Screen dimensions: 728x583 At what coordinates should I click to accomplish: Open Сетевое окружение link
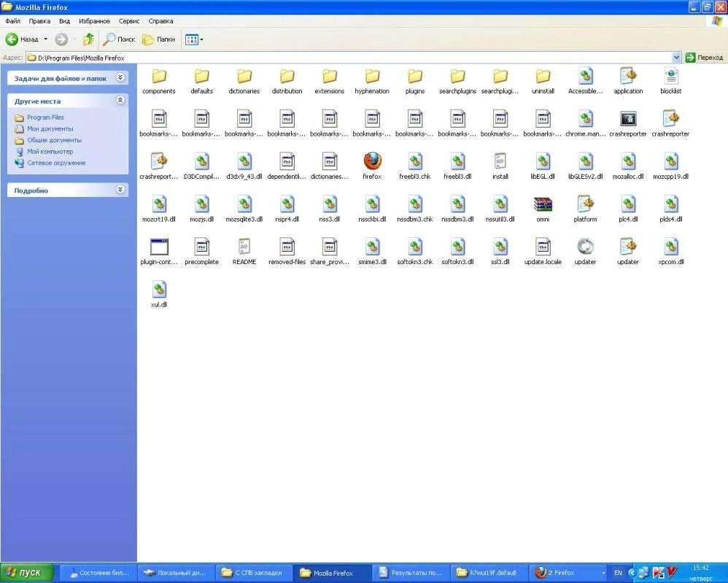point(56,163)
